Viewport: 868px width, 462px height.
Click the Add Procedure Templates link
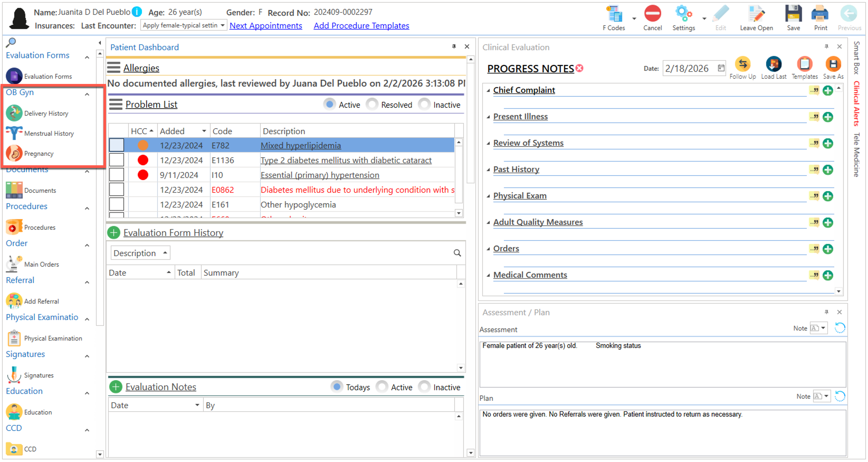click(361, 26)
